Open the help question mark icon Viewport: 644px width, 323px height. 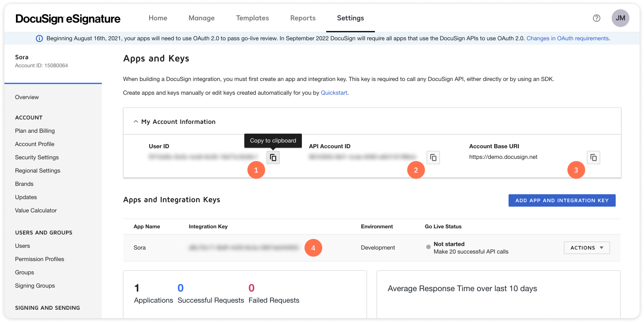point(597,18)
